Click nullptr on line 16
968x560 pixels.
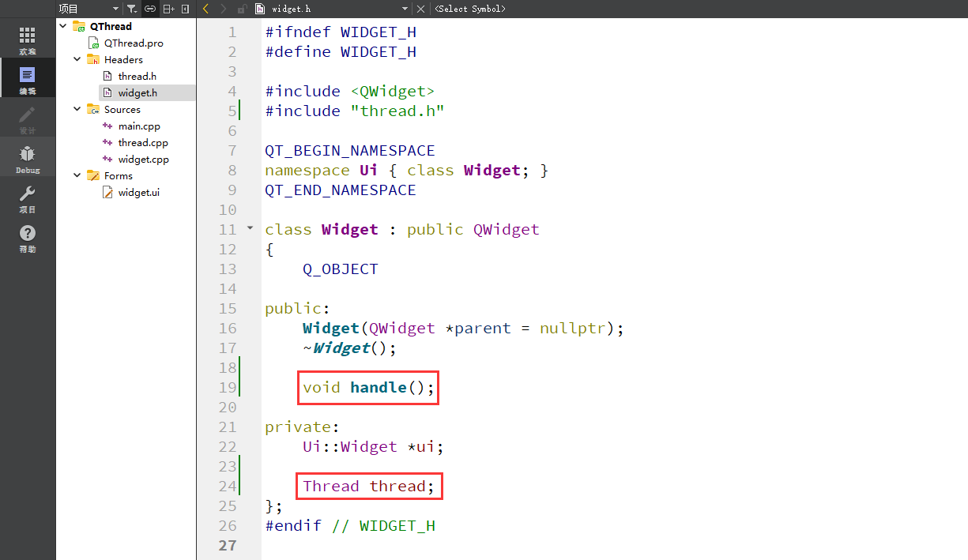(x=572, y=328)
